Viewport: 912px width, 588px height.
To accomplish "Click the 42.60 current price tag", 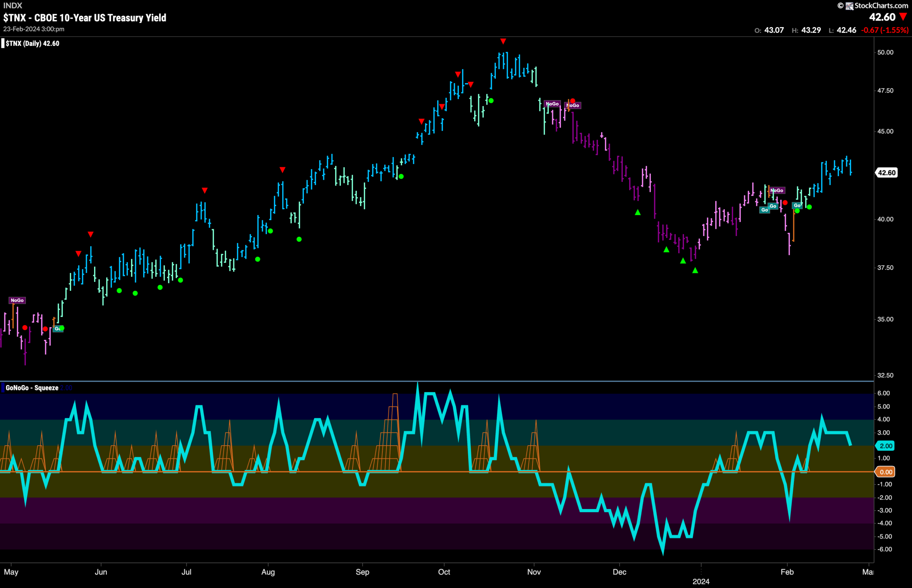I will [886, 173].
